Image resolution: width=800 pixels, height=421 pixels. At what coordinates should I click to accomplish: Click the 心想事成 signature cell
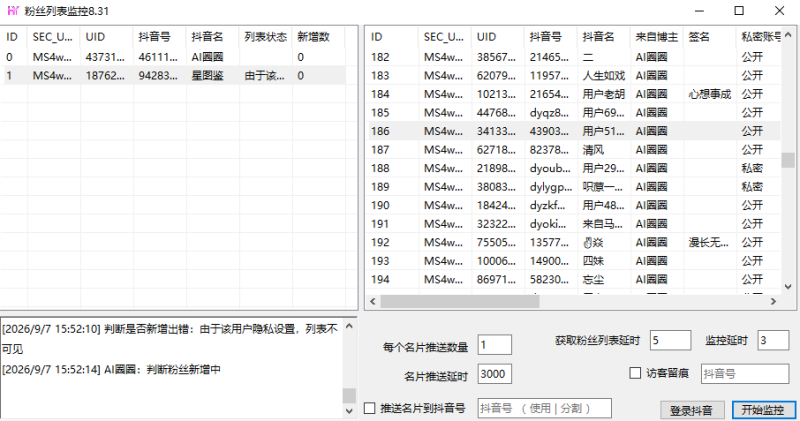tap(710, 94)
